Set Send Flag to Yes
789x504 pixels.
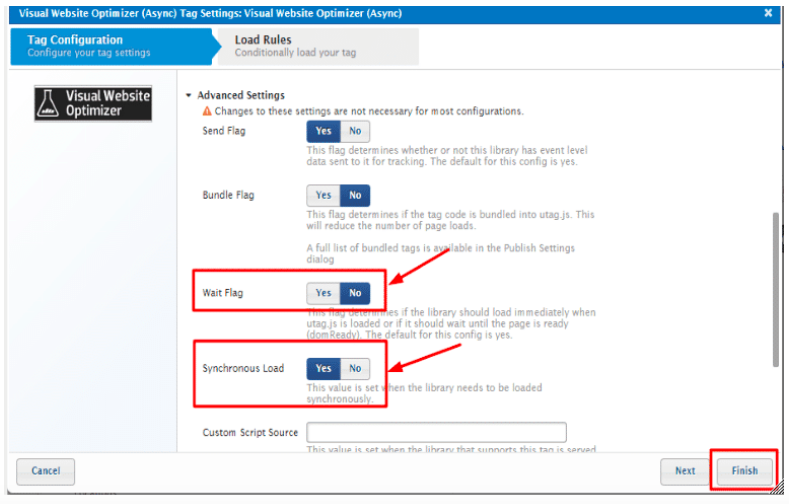[x=324, y=131]
